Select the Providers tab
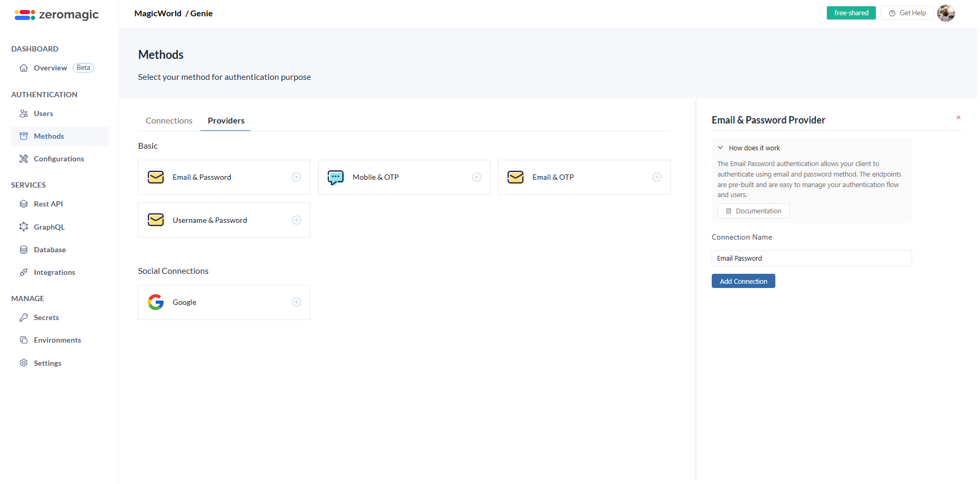Image resolution: width=980 pixels, height=484 pixels. click(225, 120)
